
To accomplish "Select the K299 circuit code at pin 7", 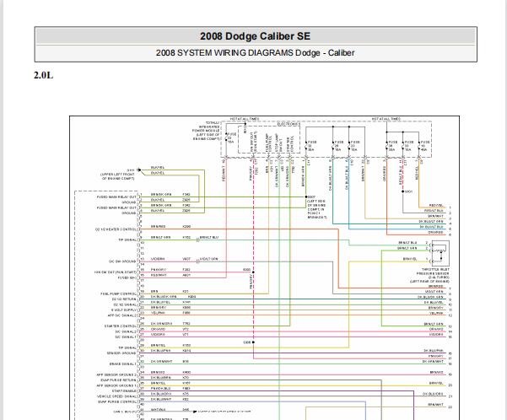I will click(186, 227).
